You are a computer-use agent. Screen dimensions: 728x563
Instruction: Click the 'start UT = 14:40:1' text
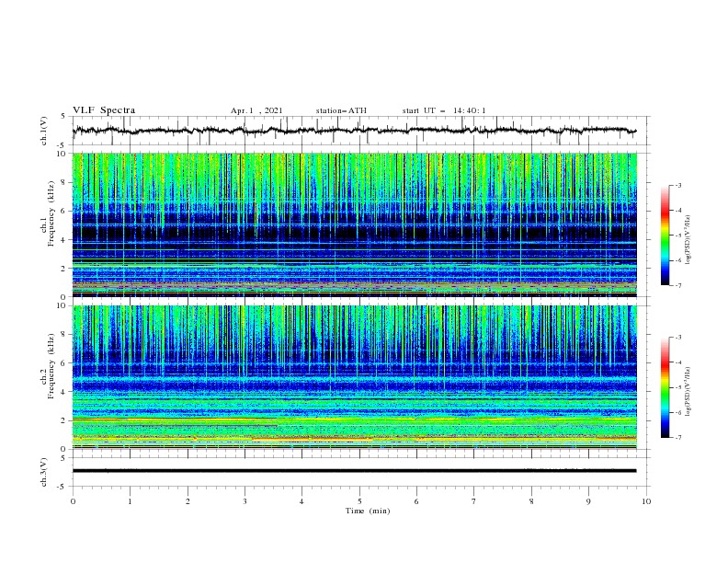click(x=444, y=110)
